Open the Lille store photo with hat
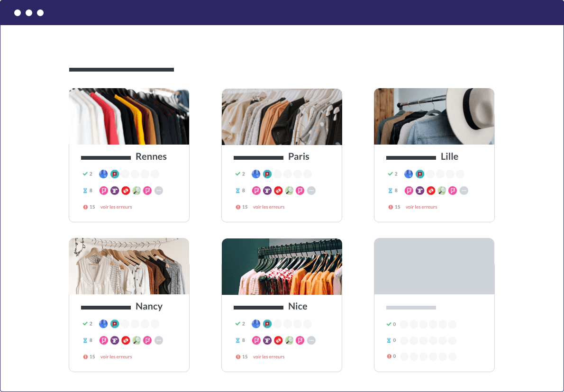The height and width of the screenshot is (392, 564). tap(434, 117)
